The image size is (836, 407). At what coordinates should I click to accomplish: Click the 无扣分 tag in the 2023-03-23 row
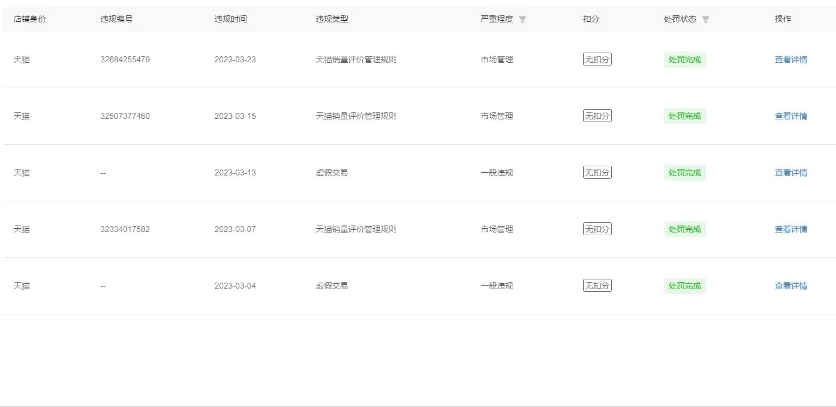pos(597,59)
